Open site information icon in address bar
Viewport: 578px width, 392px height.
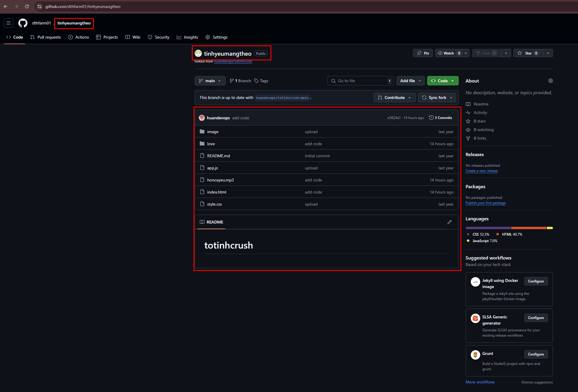pyautogui.click(x=39, y=6)
